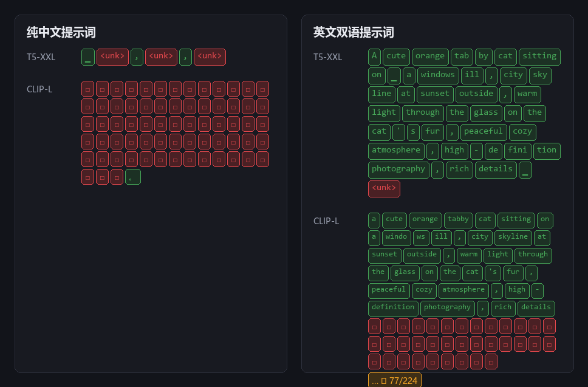Select the 'glass' token in the T5-XXL section

[486, 113]
